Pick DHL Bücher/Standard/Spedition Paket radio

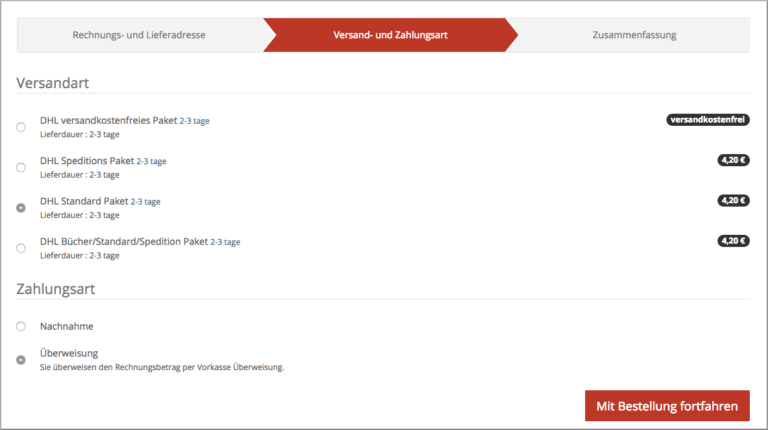21,248
